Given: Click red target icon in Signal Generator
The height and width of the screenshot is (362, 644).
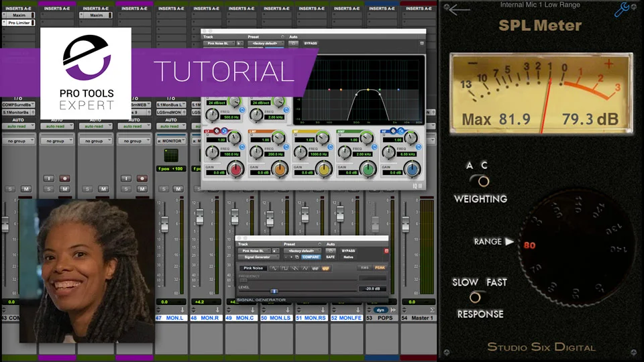Looking at the screenshot, I should click(386, 251).
